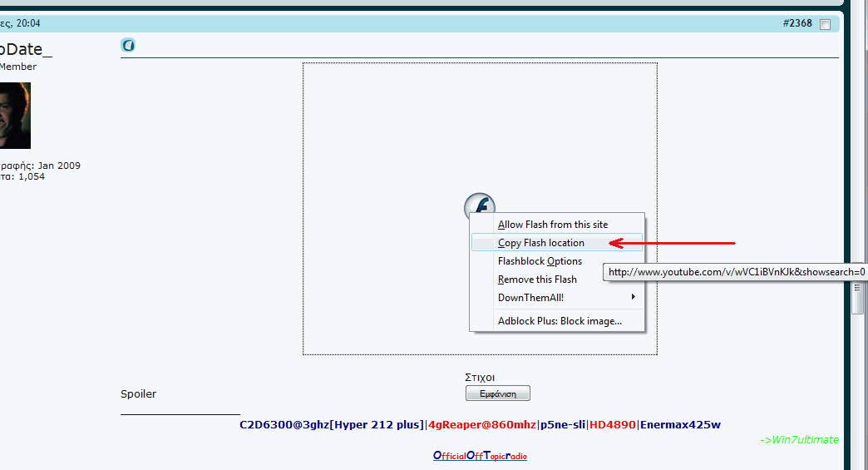Select Adblock Plus: Block image...
868x470 pixels.
point(557,320)
